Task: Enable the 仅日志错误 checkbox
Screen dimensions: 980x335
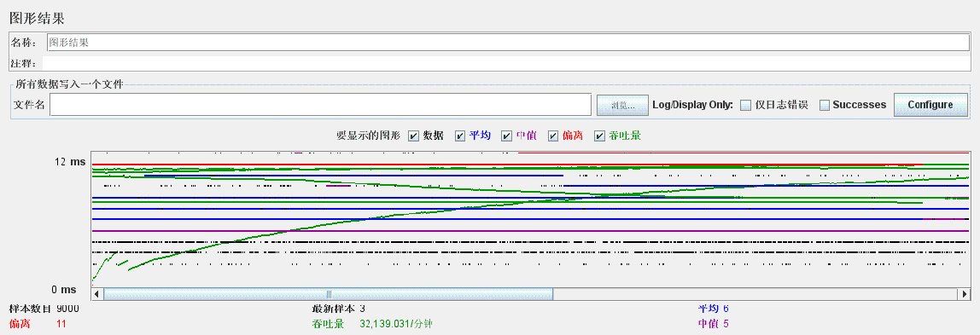Action: 745,106
